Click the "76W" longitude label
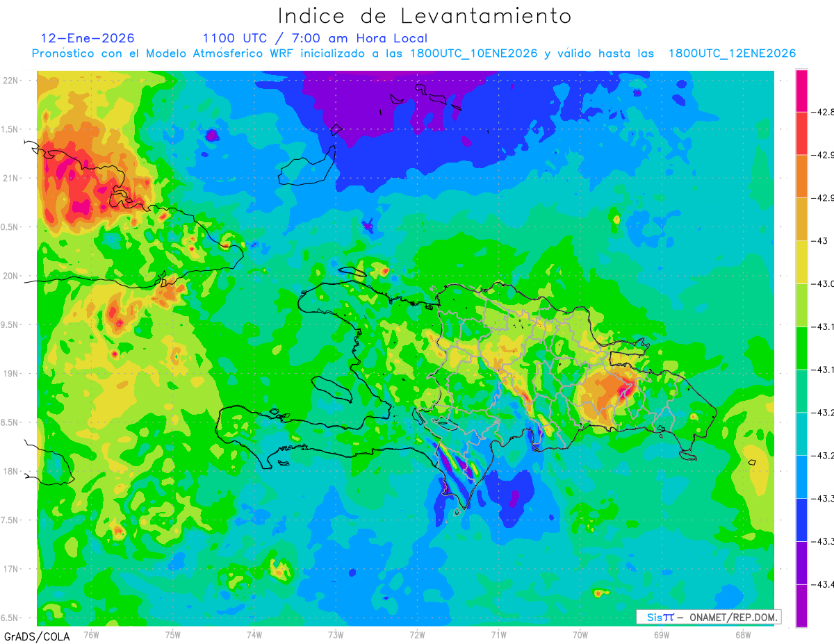The width and height of the screenshot is (834, 644). coord(91,635)
